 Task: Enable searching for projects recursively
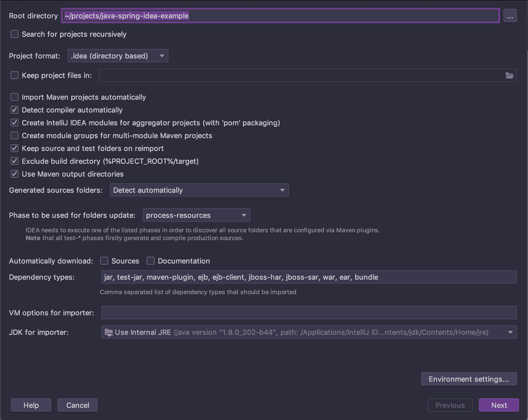point(14,34)
